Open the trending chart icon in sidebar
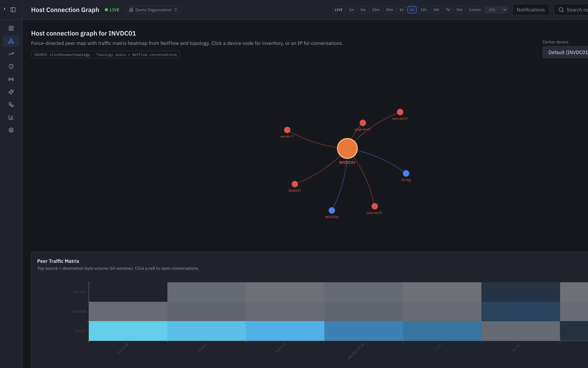 click(x=11, y=54)
